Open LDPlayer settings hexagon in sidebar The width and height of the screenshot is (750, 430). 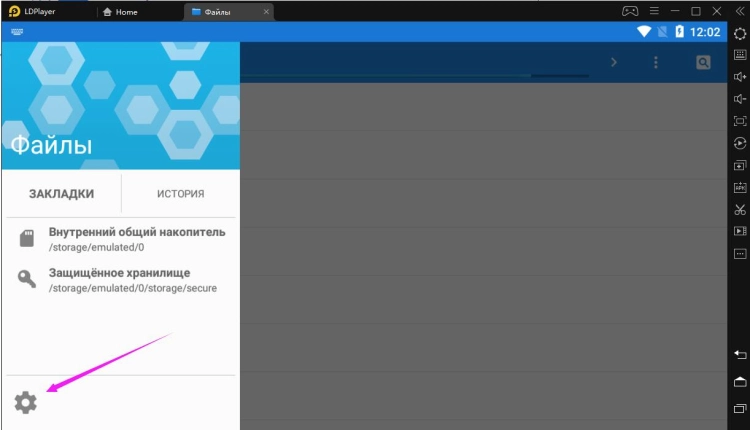pos(740,33)
